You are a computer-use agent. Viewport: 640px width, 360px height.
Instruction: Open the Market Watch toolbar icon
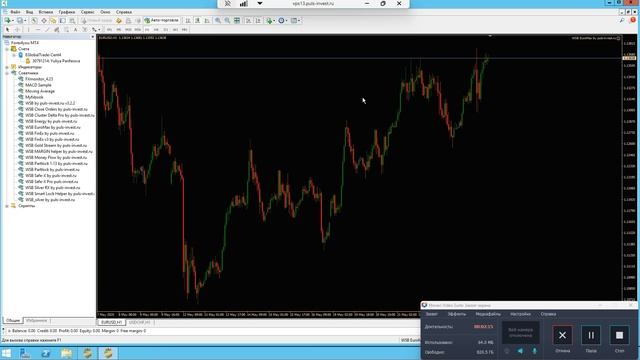pos(34,20)
